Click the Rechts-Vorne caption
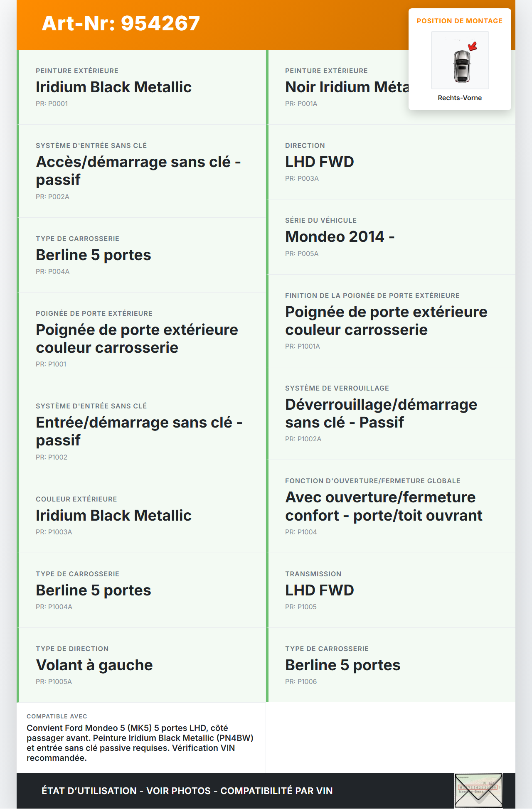Screen dimensions: 532x809 (x=460, y=98)
